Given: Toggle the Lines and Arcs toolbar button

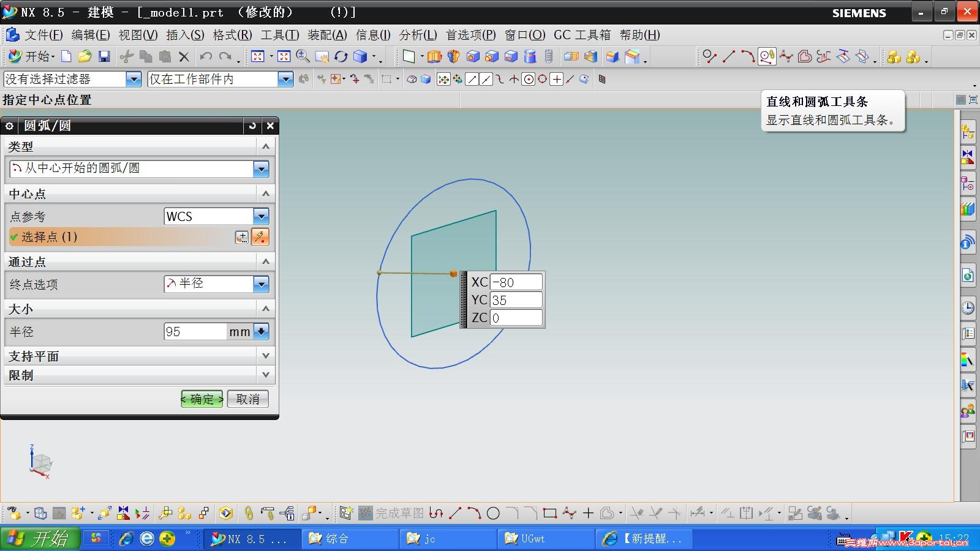Looking at the screenshot, I should pos(767,57).
